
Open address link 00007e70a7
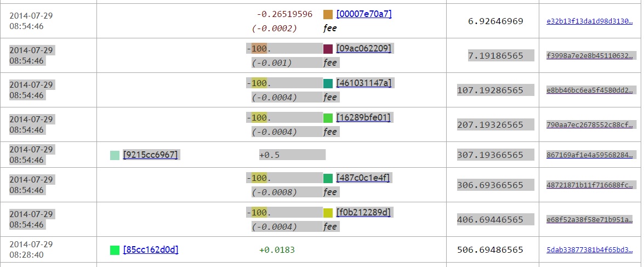(x=364, y=14)
